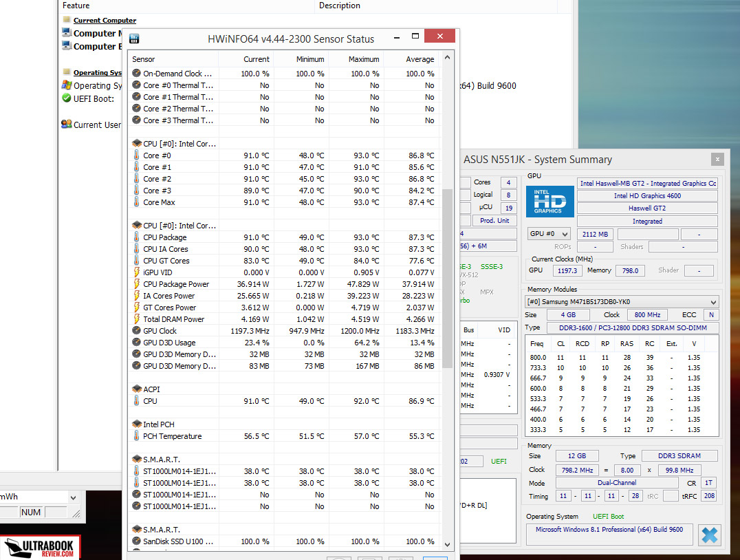The width and height of the screenshot is (740, 560).
Task: Select the CPU IA Cores row
Action: pos(285,249)
